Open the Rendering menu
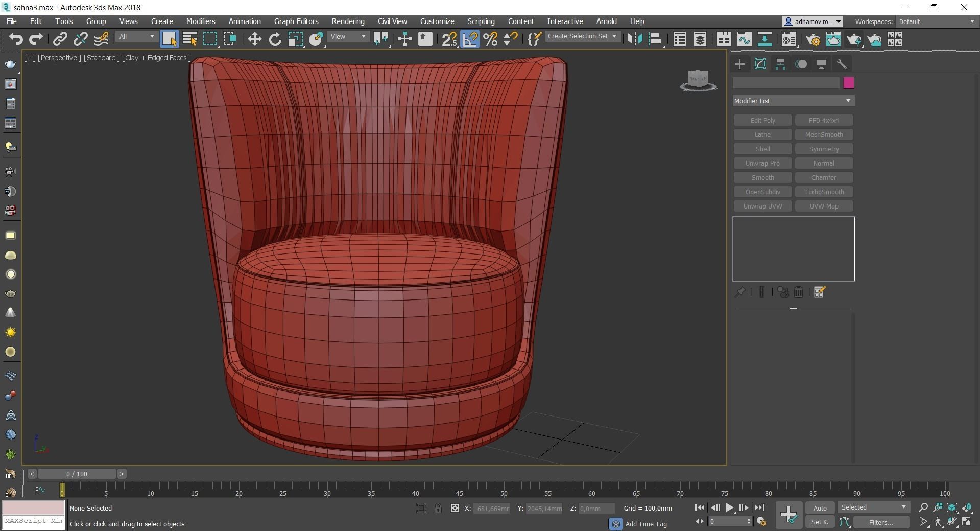This screenshot has width=980, height=531. pos(348,21)
